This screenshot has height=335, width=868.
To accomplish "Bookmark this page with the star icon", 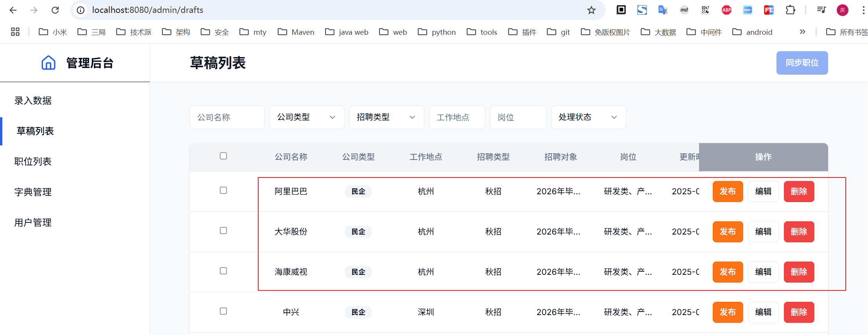I will coord(591,10).
